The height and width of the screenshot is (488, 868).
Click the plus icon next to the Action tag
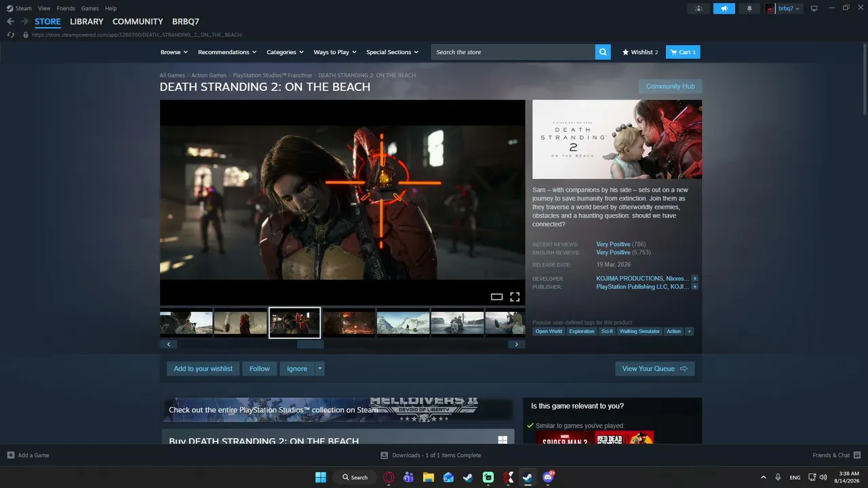pyautogui.click(x=689, y=331)
